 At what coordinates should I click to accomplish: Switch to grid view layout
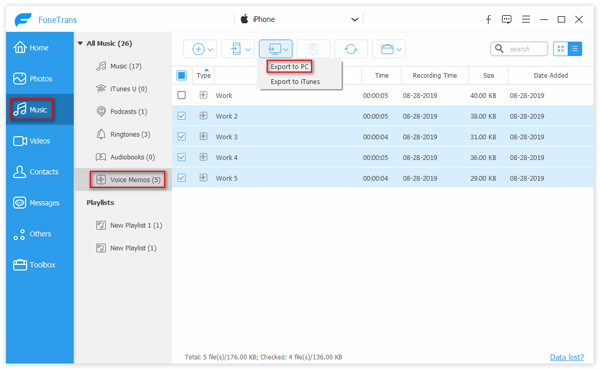561,49
